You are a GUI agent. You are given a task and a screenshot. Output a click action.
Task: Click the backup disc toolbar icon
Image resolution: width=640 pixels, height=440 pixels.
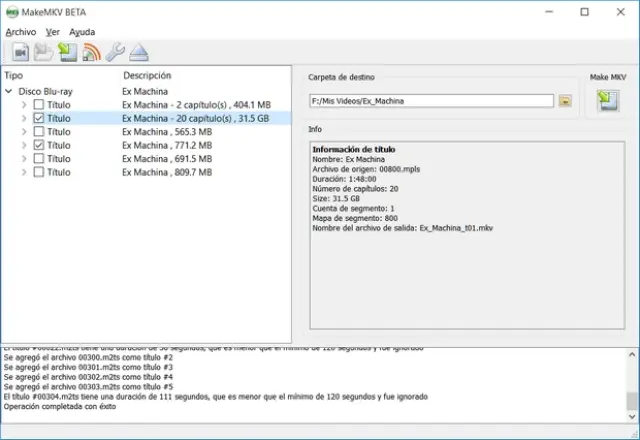click(66, 52)
